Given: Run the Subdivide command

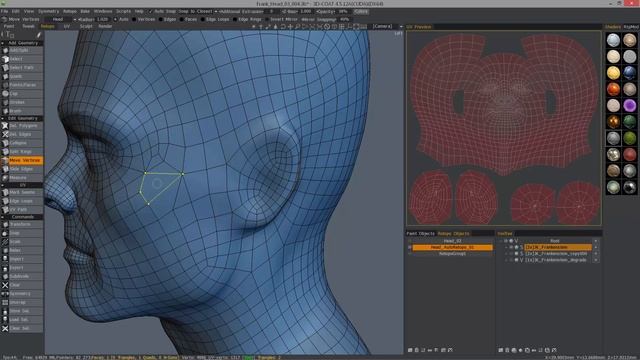Looking at the screenshot, I should pos(22,276).
